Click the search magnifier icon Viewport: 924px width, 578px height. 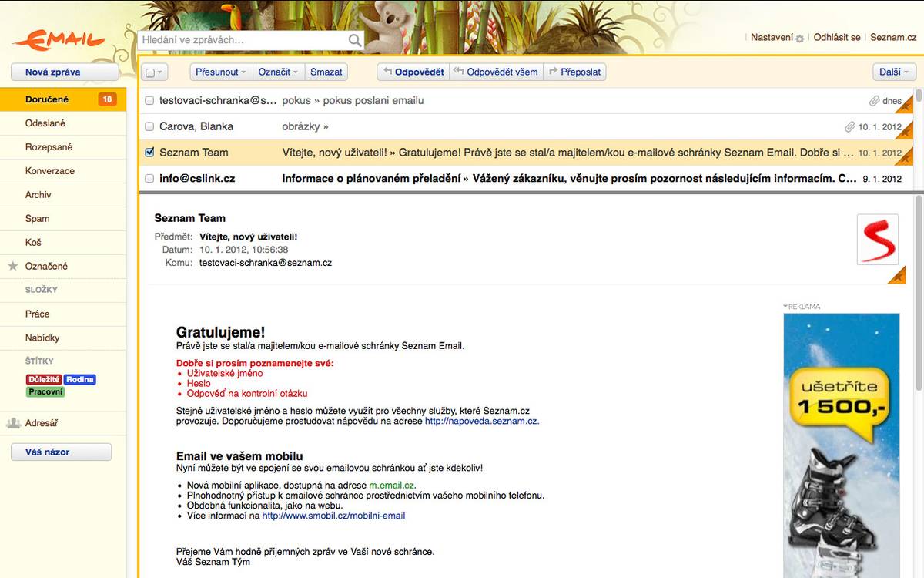(x=355, y=40)
